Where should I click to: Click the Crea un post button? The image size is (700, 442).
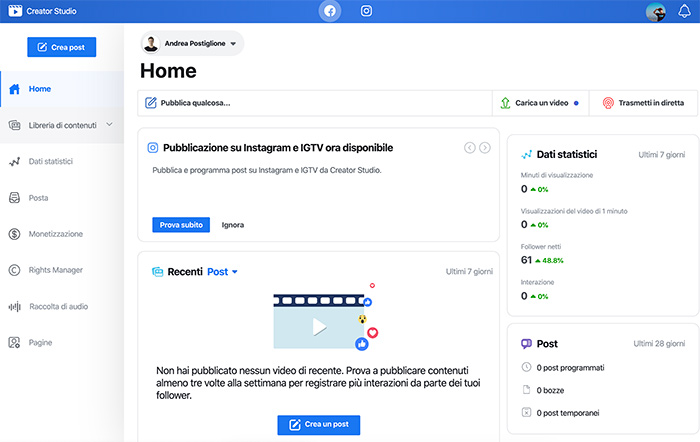point(319,425)
